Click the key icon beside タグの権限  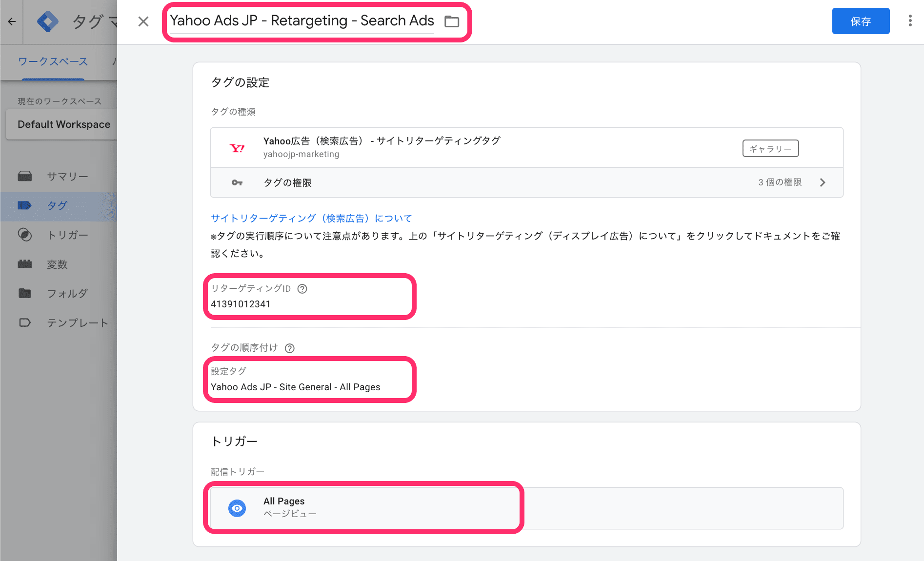tap(237, 182)
